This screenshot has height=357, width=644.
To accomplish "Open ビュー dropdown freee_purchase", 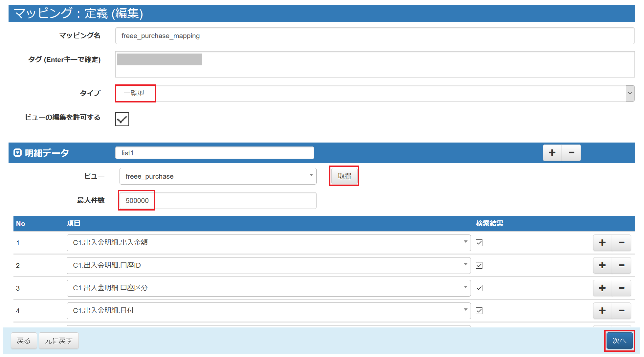I will 218,176.
